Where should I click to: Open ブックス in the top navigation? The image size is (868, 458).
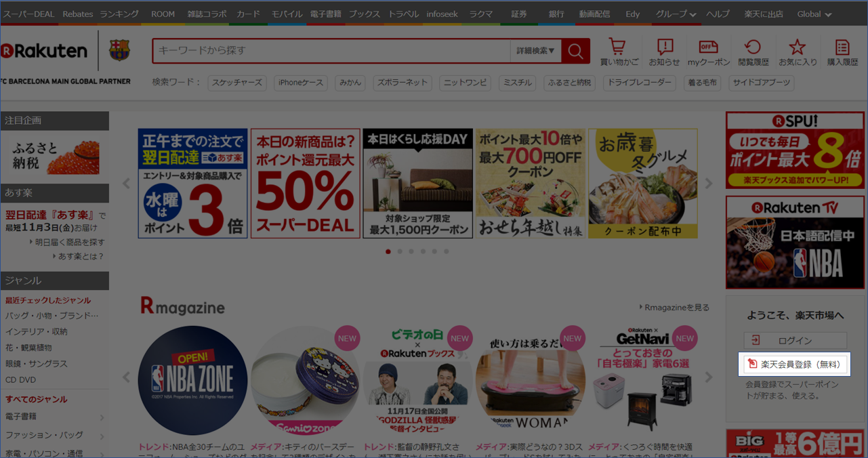(x=365, y=14)
